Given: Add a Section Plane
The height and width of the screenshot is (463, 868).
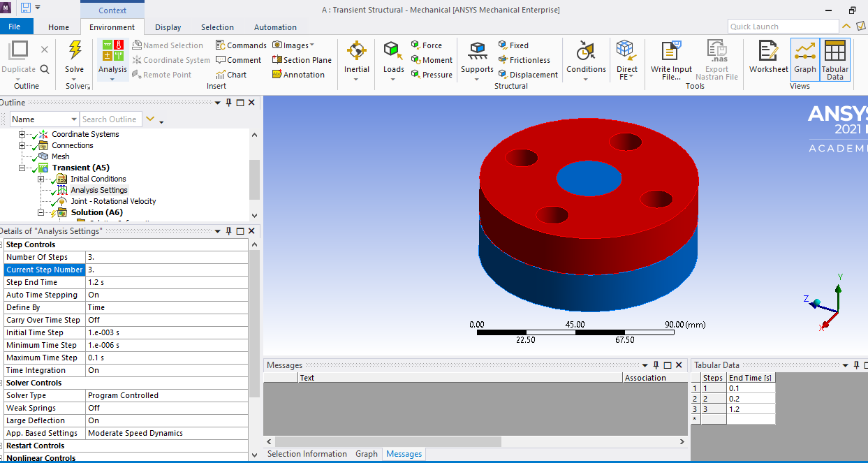Looking at the screenshot, I should click(302, 60).
